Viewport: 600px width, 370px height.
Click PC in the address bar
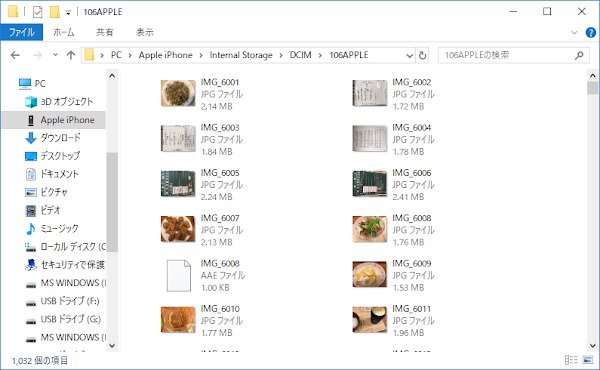[x=116, y=55]
